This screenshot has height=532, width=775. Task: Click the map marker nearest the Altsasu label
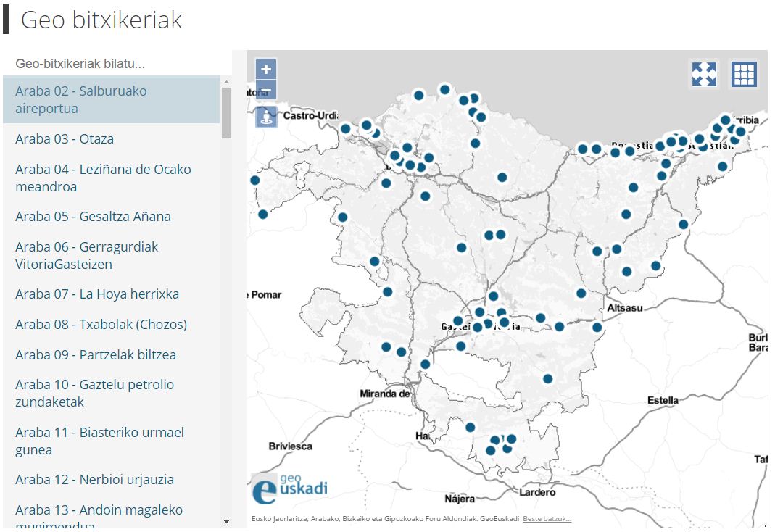tap(597, 327)
